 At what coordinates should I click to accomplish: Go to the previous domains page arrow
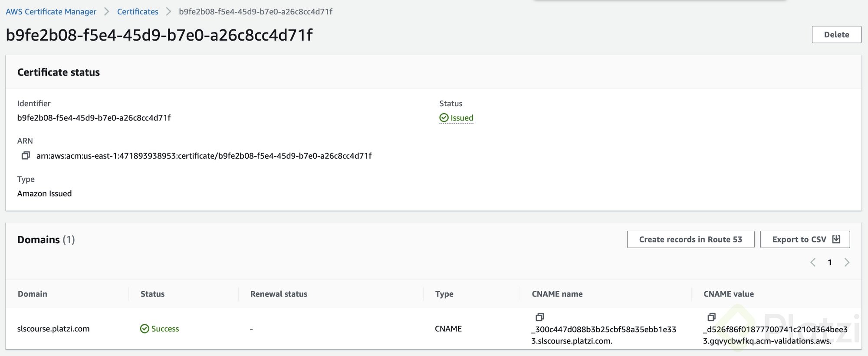point(813,262)
